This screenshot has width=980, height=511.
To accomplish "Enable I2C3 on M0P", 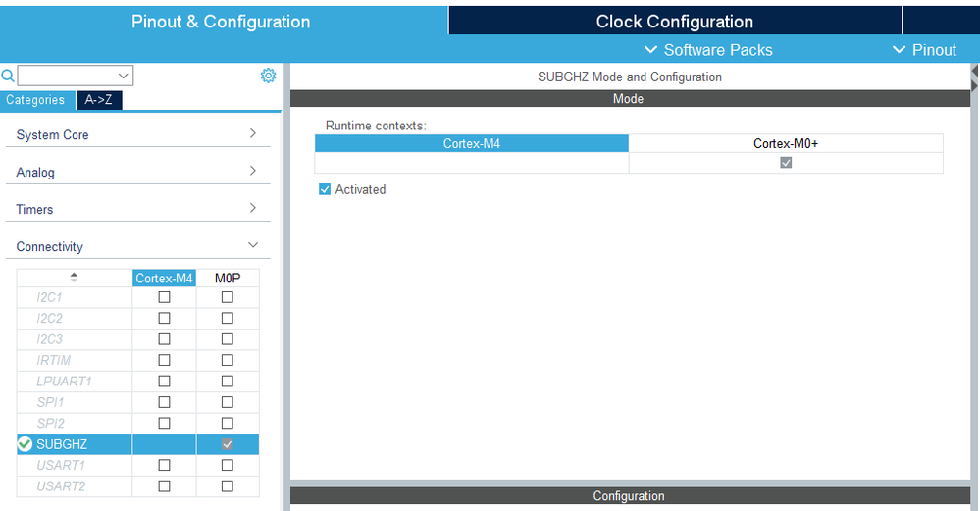I will 228,339.
